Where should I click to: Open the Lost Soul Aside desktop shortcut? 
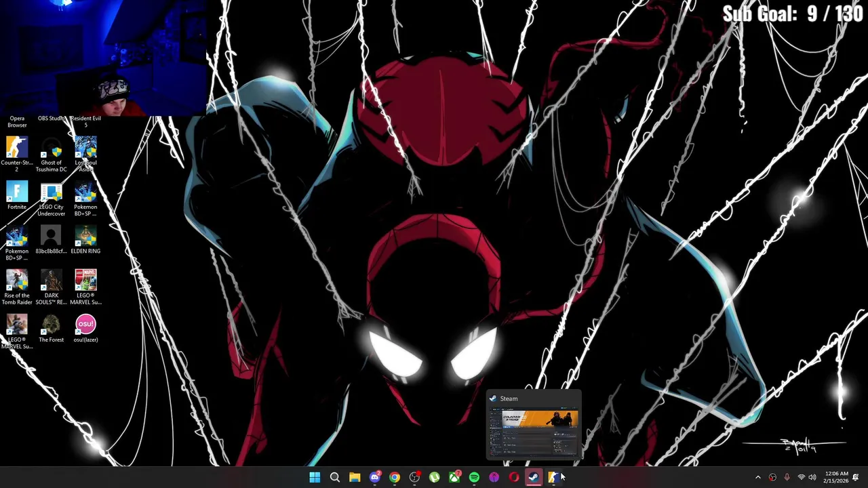85,154
